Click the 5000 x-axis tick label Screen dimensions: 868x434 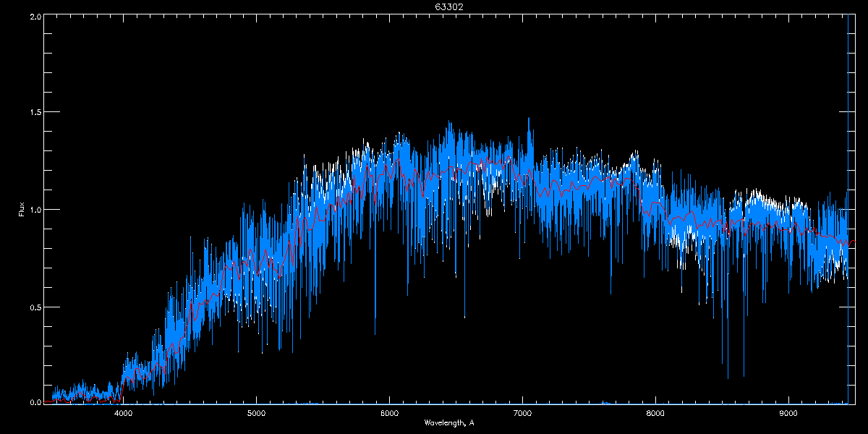(257, 414)
